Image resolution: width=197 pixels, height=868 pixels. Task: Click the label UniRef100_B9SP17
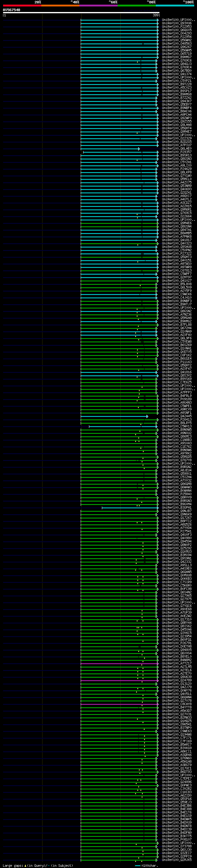[x=176, y=91]
